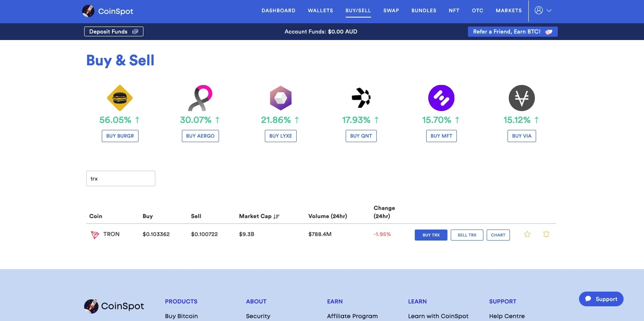
Task: Sort by Market Cap sort icon
Action: click(277, 216)
